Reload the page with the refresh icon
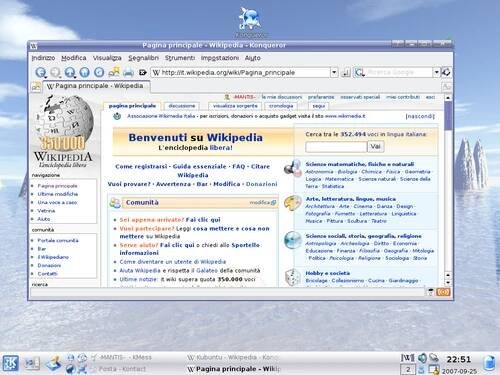The image size is (500, 375). tap(99, 72)
